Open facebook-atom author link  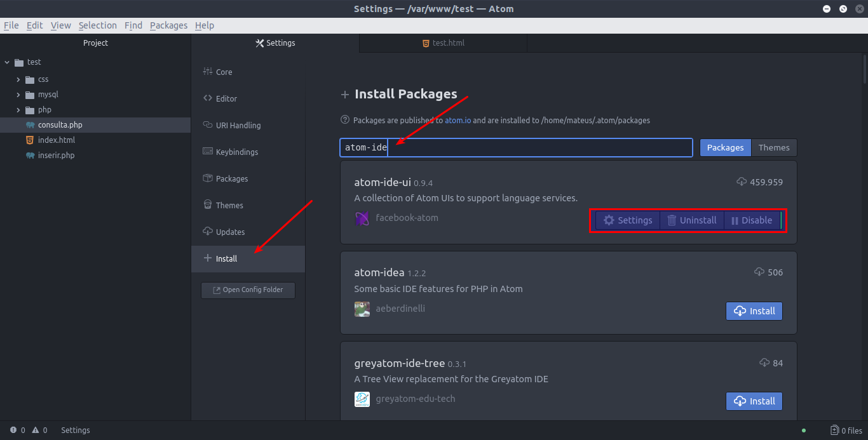click(x=407, y=218)
